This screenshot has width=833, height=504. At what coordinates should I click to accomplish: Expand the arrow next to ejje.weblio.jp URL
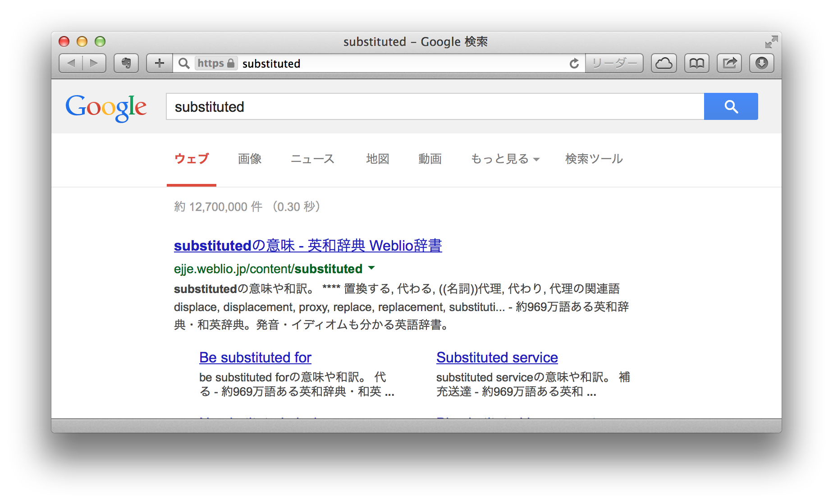(371, 268)
